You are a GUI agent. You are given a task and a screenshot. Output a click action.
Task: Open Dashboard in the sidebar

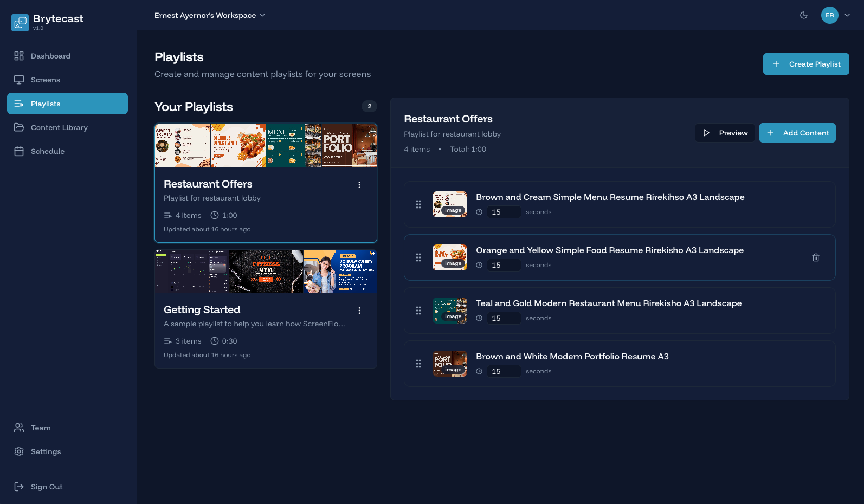pyautogui.click(x=67, y=56)
